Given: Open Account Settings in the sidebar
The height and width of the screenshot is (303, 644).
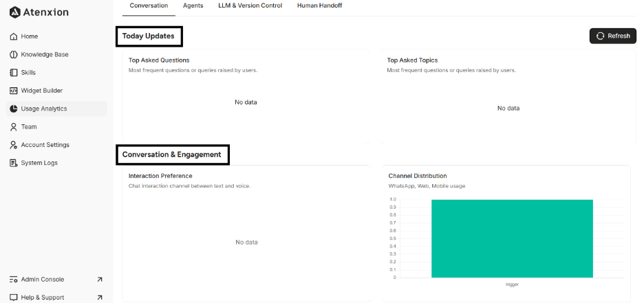Looking at the screenshot, I should 56,145.
